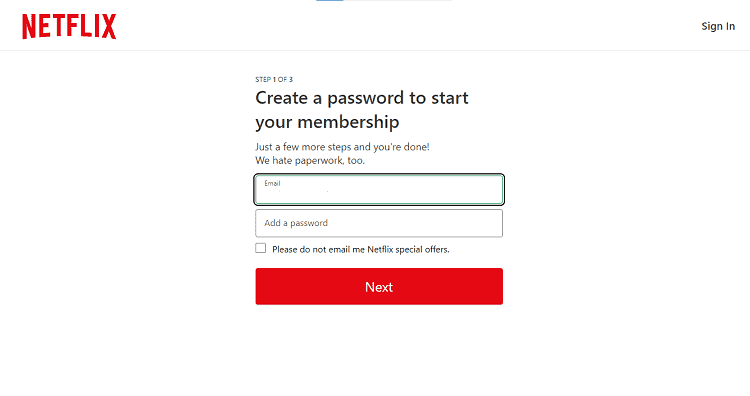Click 'Netflix special offers' words in label
This screenshot has width=750, height=396.
[408, 250]
